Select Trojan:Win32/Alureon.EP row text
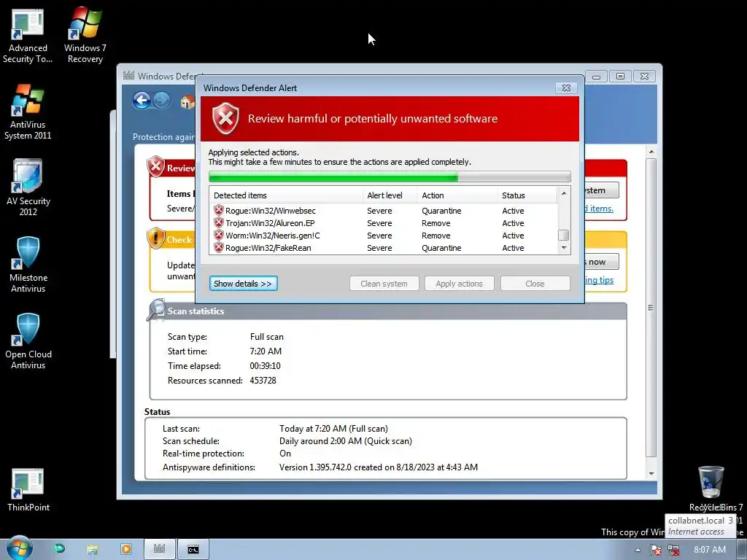747x560 pixels. coord(270,223)
